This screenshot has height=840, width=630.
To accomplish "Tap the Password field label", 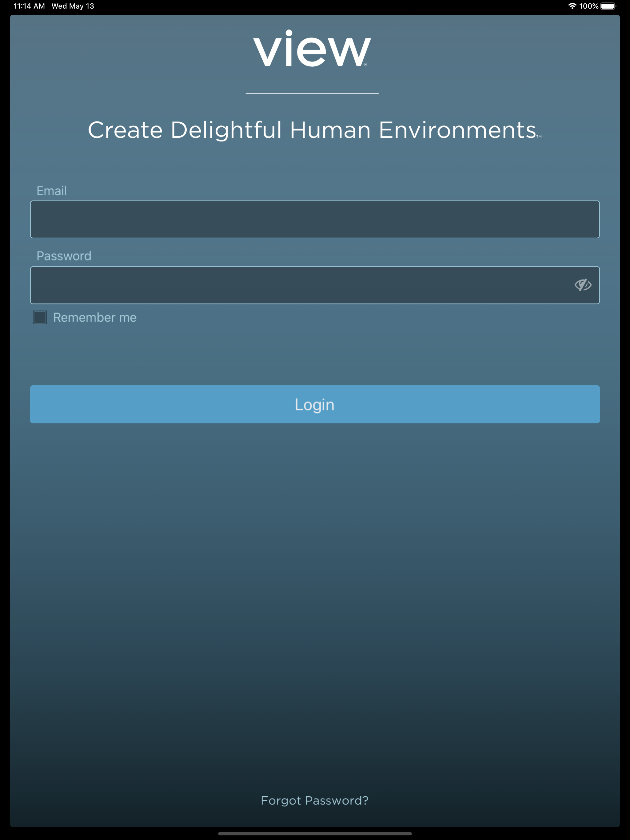I will tap(64, 256).
